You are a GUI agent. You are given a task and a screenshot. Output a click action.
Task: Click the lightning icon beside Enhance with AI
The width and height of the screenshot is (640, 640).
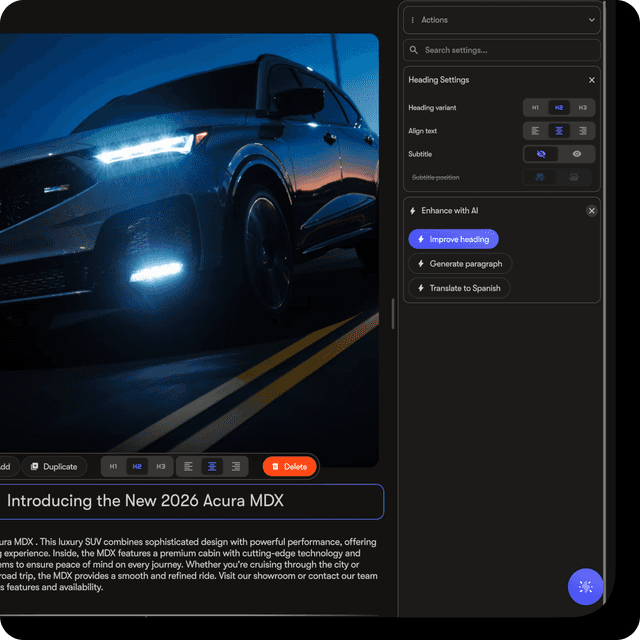pos(413,211)
